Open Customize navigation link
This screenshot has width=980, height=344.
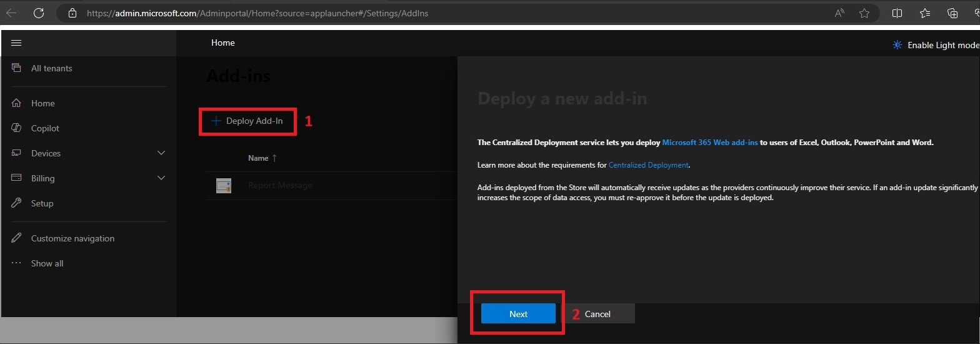(x=72, y=238)
